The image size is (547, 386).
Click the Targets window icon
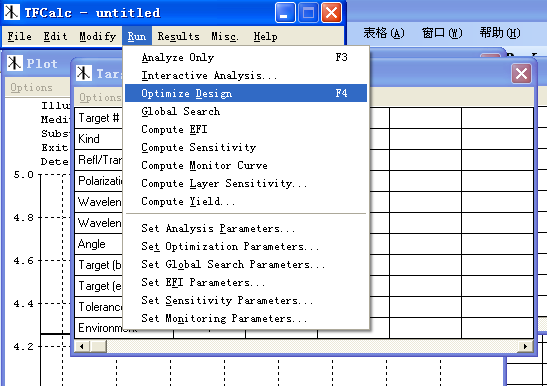84,73
